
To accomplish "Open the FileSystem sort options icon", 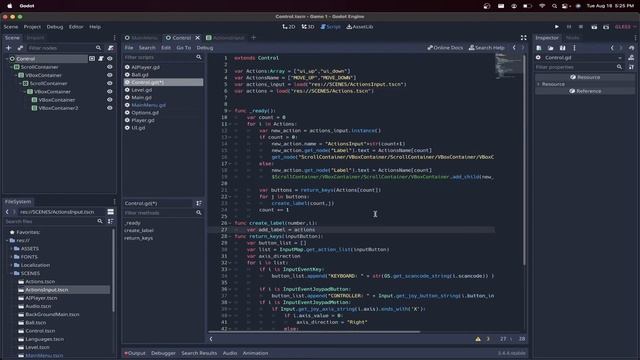I will (x=110, y=221).
